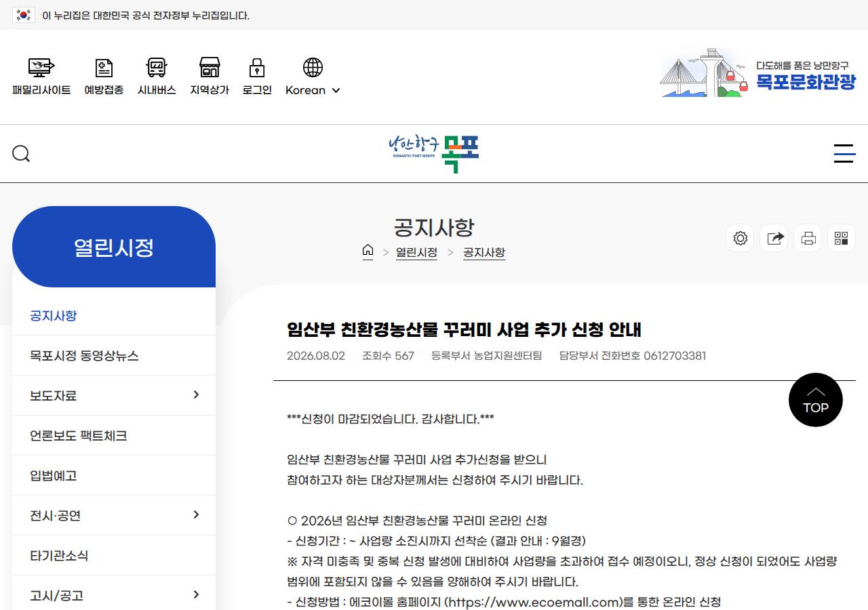868x610 pixels.
Task: Open the search magnifier icon
Action: pyautogui.click(x=21, y=154)
